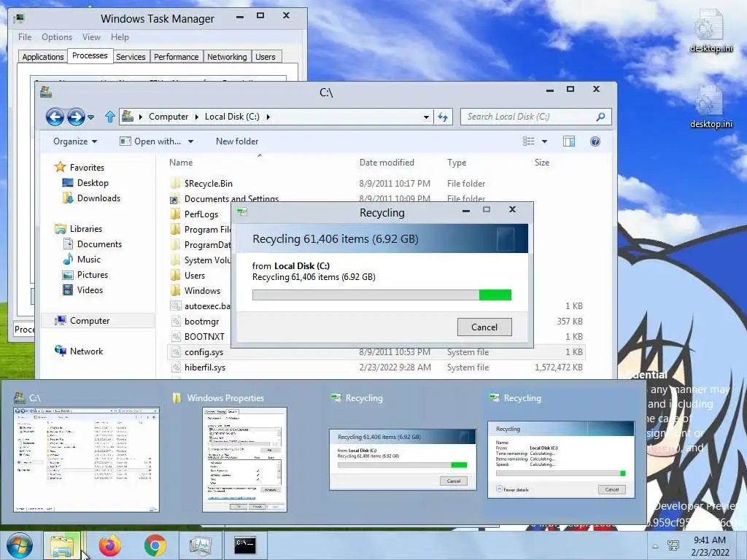747x560 pixels.
Task: Open the Documents library
Action: coord(93,244)
